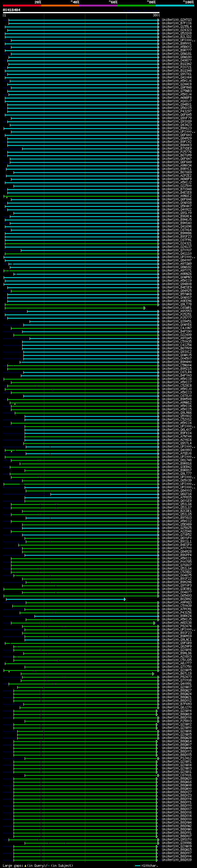Select hit label UniRef100_B9MVV1
The width and height of the screenshot is (197, 868).
click(x=177, y=43)
